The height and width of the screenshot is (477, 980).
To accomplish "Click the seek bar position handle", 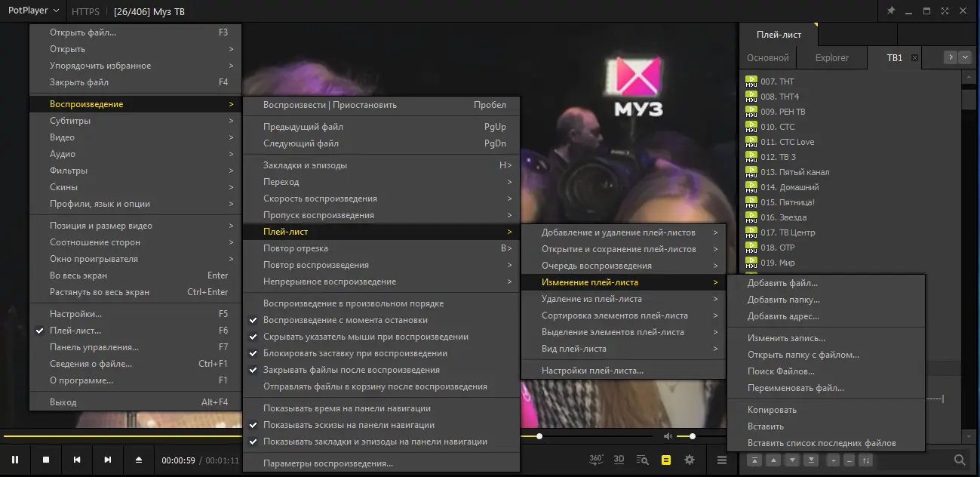I will (x=539, y=436).
